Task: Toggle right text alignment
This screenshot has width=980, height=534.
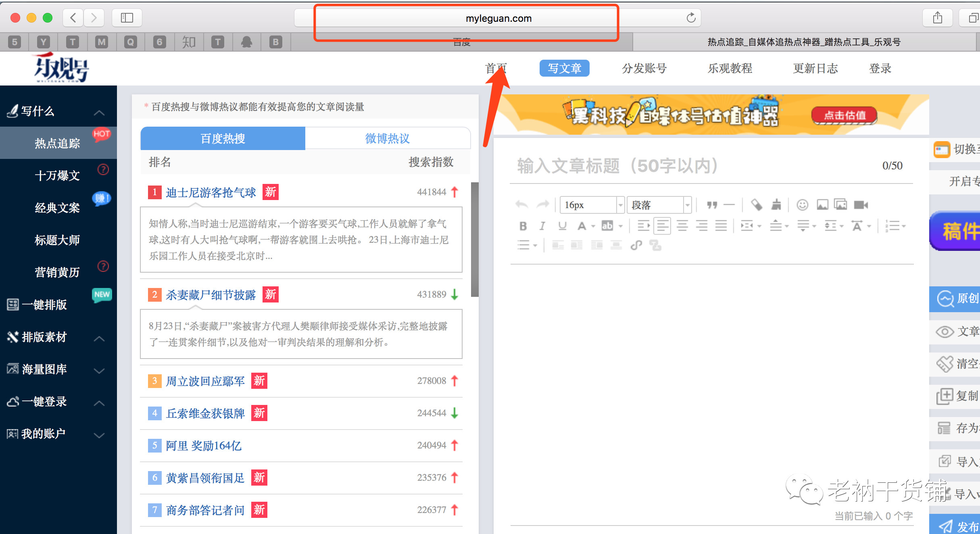Action: pyautogui.click(x=702, y=225)
